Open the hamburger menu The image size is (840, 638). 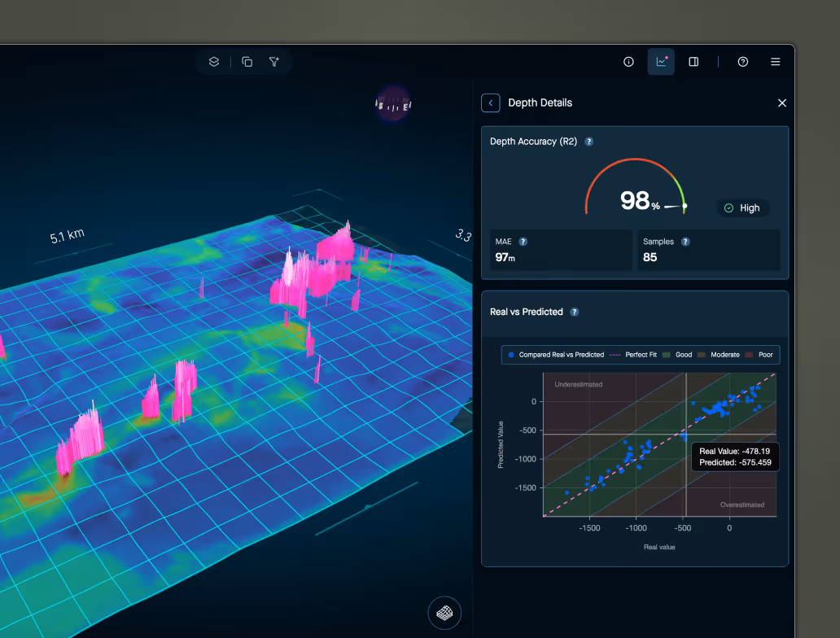[775, 62]
